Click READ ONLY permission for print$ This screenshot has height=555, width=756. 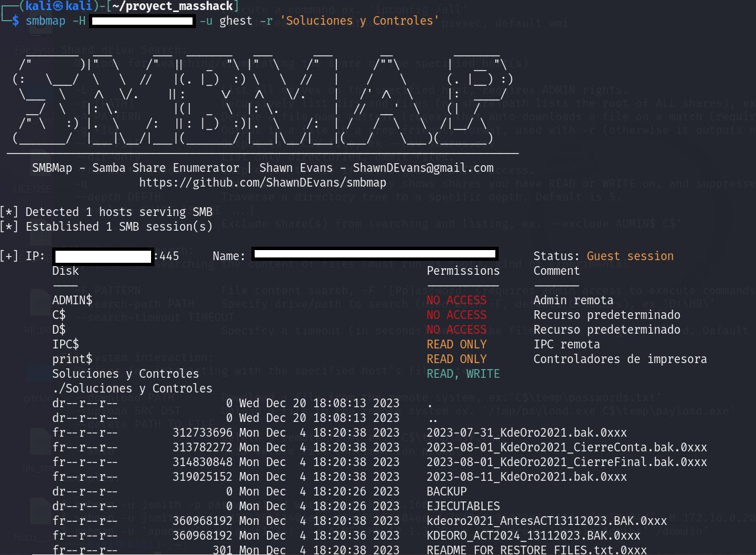[457, 359]
